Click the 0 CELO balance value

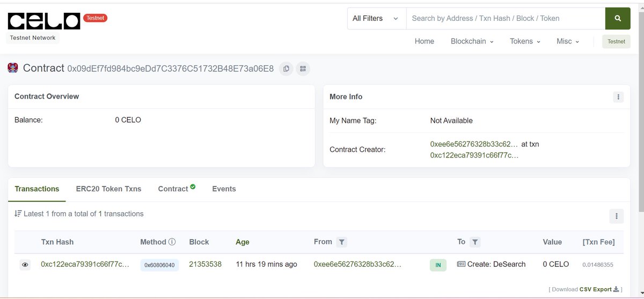point(128,120)
